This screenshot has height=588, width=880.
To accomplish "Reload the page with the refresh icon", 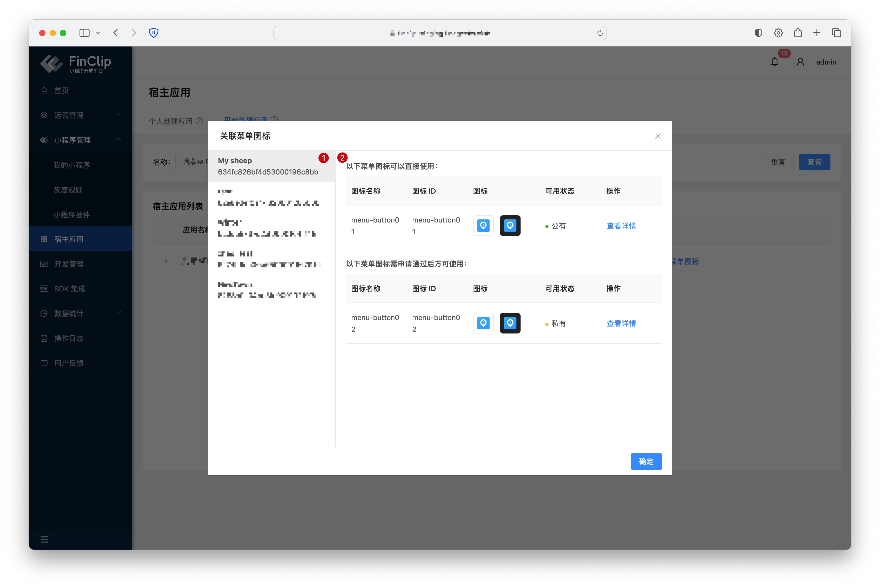I will (600, 33).
